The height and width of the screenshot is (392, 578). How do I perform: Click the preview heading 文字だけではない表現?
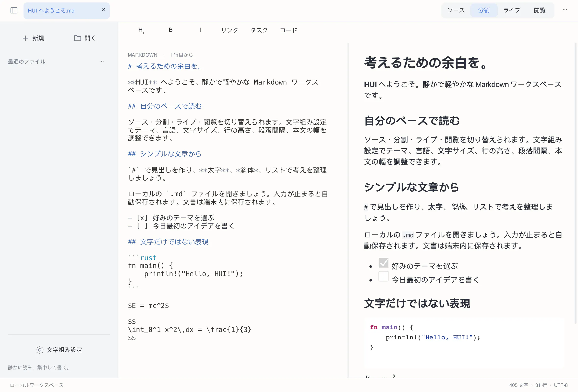click(417, 304)
